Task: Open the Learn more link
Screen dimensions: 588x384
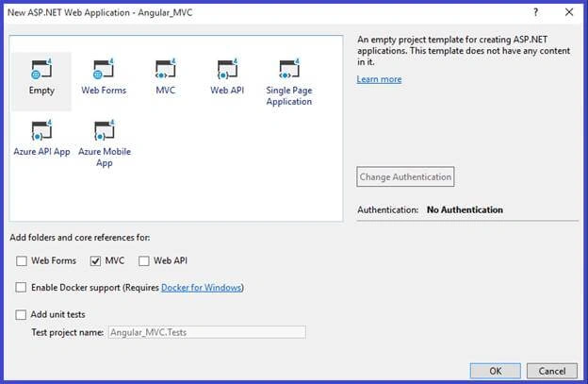Action: click(x=379, y=79)
